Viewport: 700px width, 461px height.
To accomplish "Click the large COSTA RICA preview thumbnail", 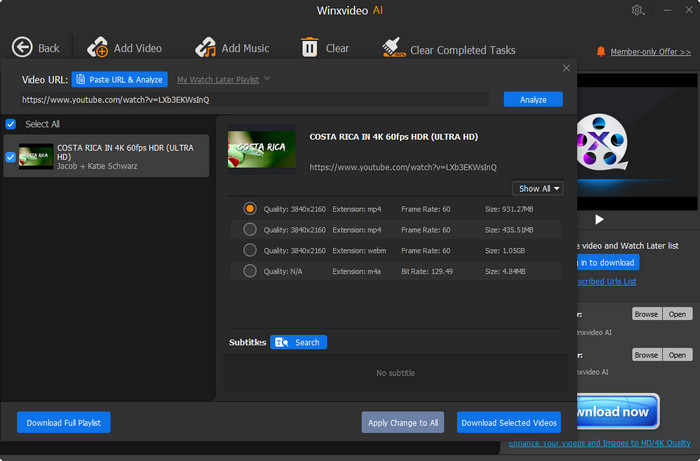I will (x=262, y=149).
